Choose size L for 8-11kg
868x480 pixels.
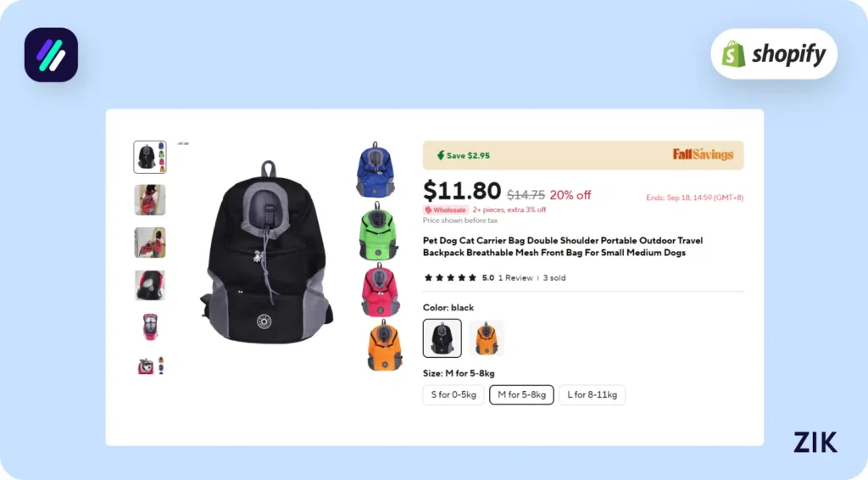tap(592, 394)
